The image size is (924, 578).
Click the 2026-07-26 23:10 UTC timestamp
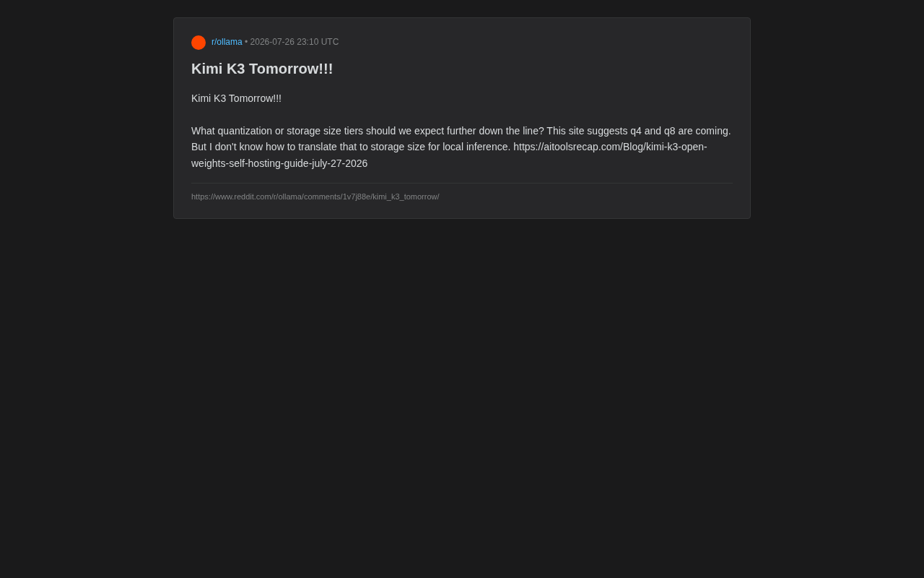(x=295, y=42)
